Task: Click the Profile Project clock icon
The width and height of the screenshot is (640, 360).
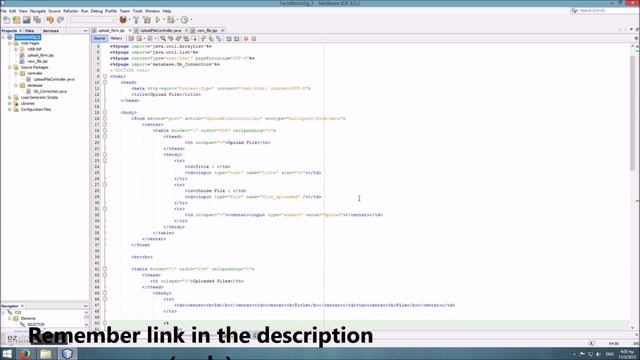Action: [184, 20]
